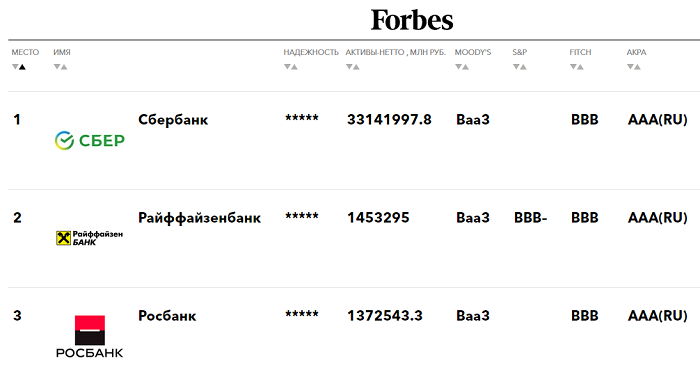
Task: Click the Forbes logo
Action: 412,20
